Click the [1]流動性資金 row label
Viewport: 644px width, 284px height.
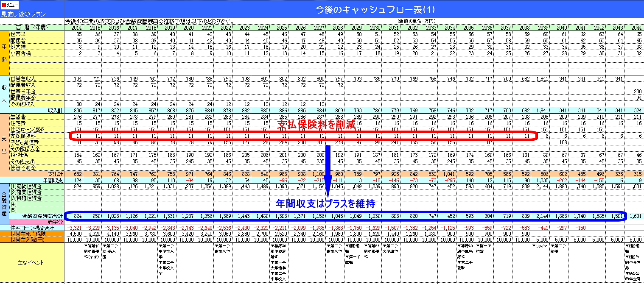click(26, 187)
